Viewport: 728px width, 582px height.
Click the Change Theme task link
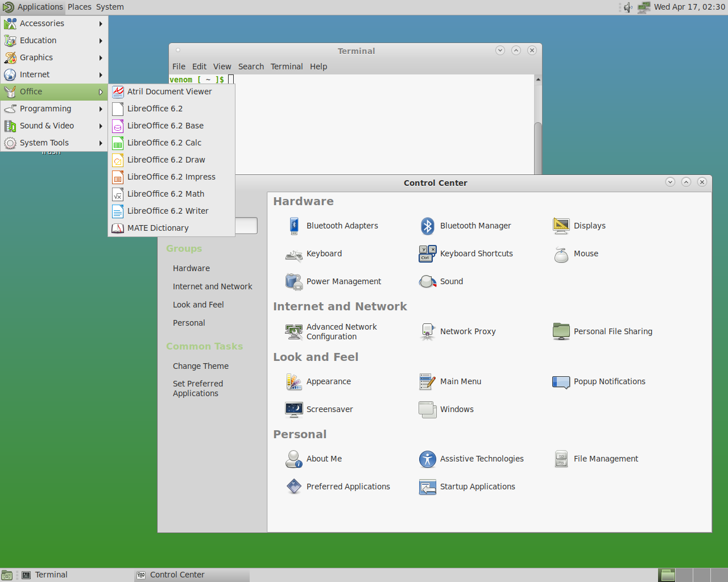tap(201, 366)
